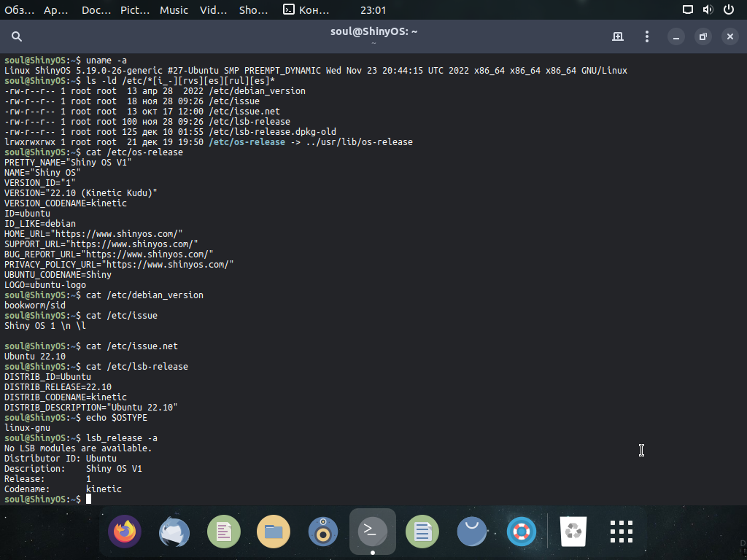Viewport: 747px width, 560px height.
Task: Restore the terminal window size
Action: [x=703, y=36]
